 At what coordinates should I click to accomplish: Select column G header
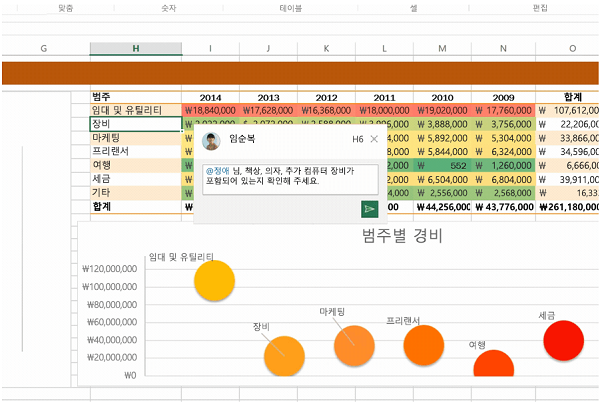coord(44,48)
